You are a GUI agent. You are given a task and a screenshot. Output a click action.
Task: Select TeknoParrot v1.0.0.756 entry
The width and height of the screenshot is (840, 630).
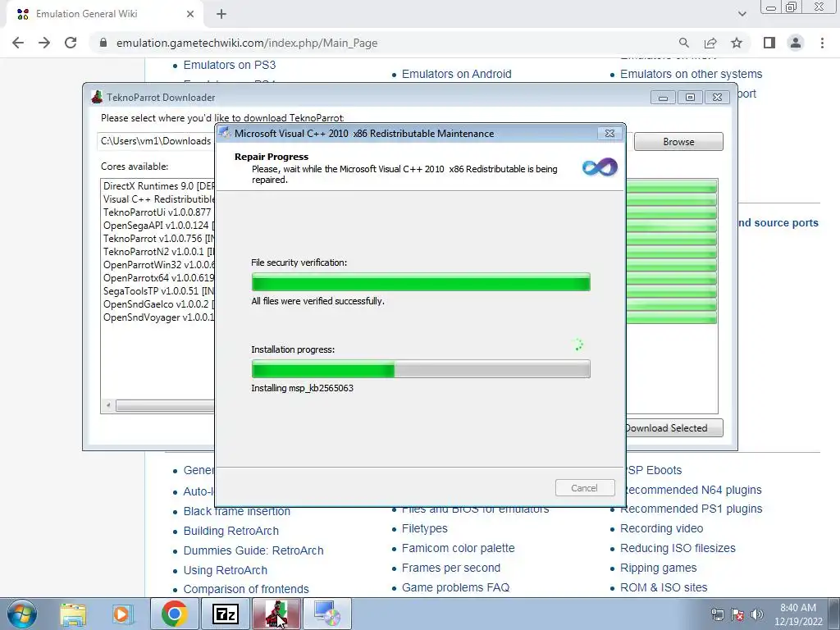(x=158, y=239)
